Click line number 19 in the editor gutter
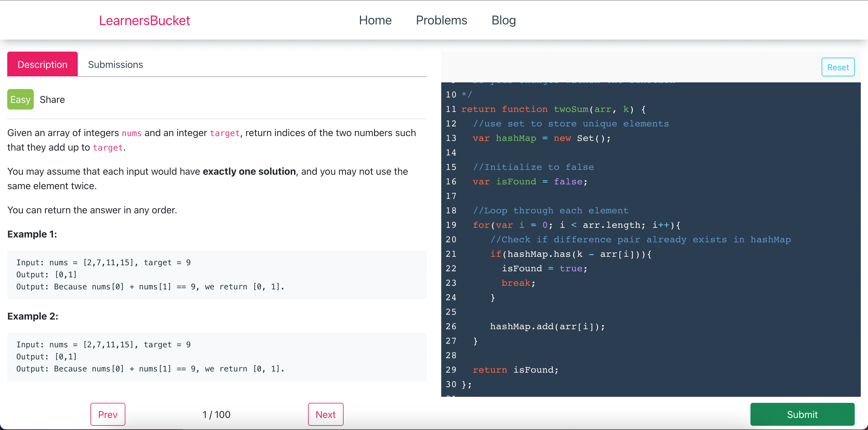The image size is (868, 430). (451, 225)
